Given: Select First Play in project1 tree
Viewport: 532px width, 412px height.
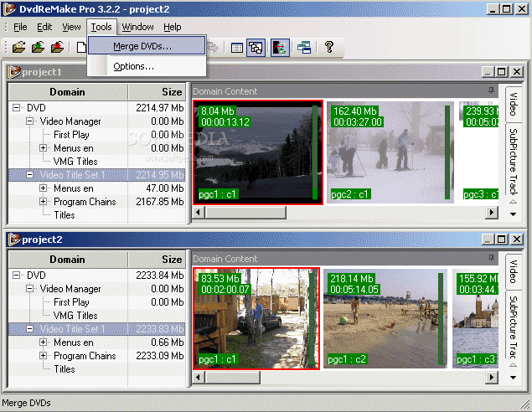Looking at the screenshot, I should click(71, 135).
